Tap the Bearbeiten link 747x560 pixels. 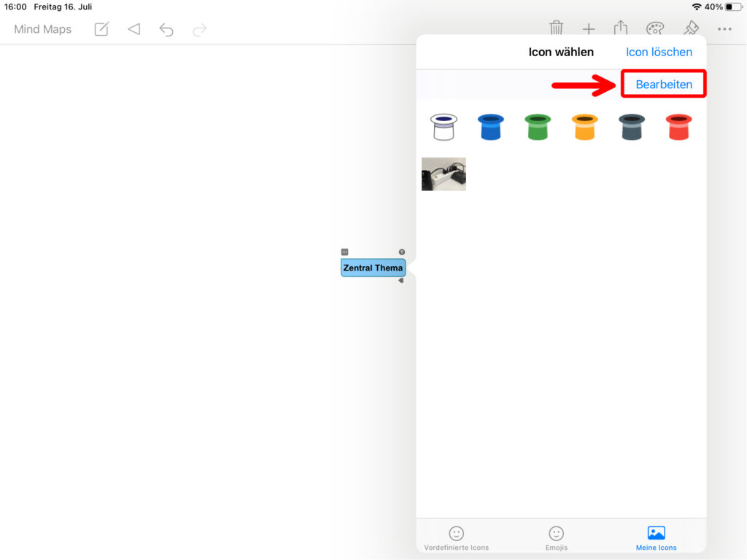pos(664,85)
